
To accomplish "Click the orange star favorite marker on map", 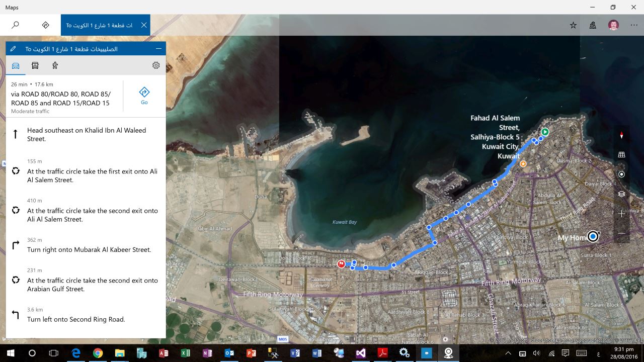I will 523,164.
